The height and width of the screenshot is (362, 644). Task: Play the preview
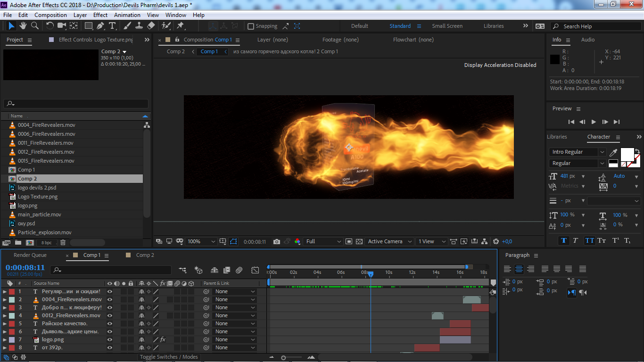594,122
